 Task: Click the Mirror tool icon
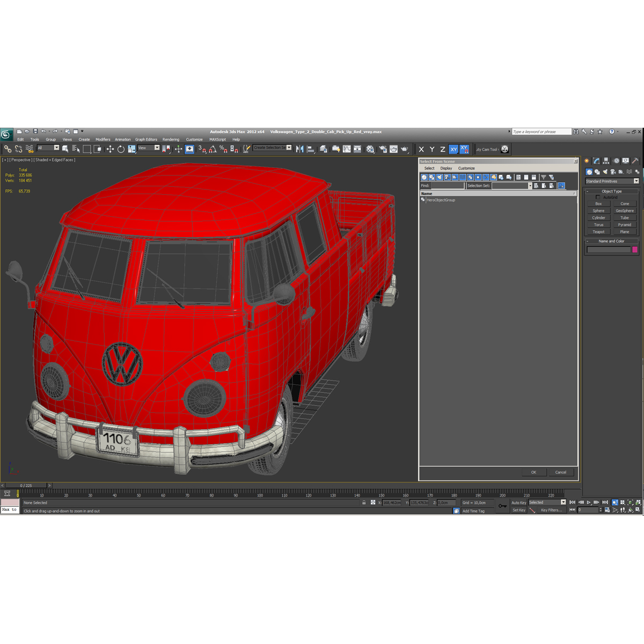click(x=299, y=149)
